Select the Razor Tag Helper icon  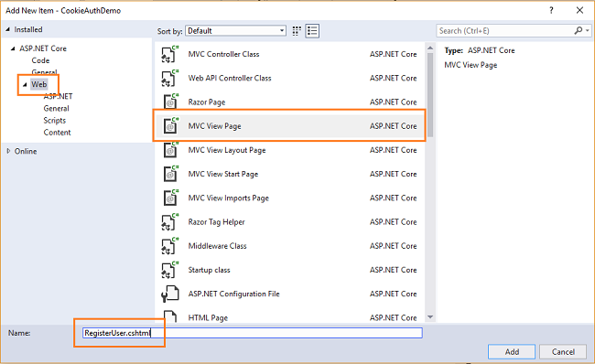coord(169,222)
